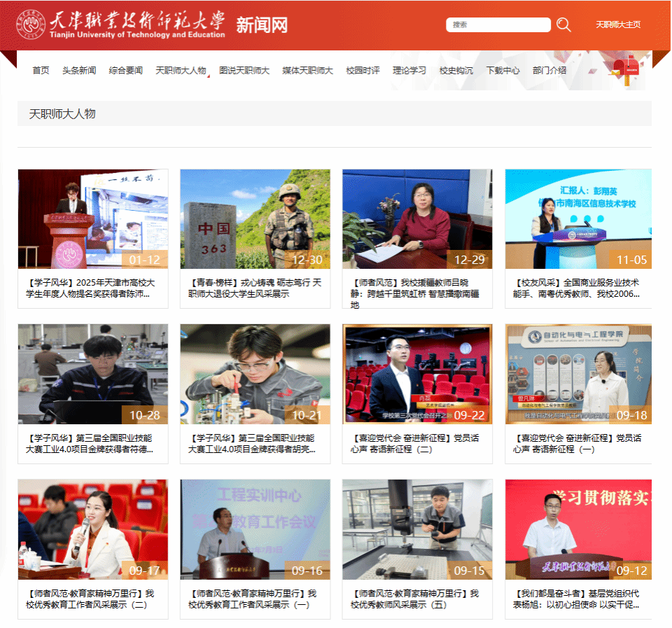The image size is (672, 628).
Task: Open the 图说天职师大 menu item
Action: coord(244,70)
